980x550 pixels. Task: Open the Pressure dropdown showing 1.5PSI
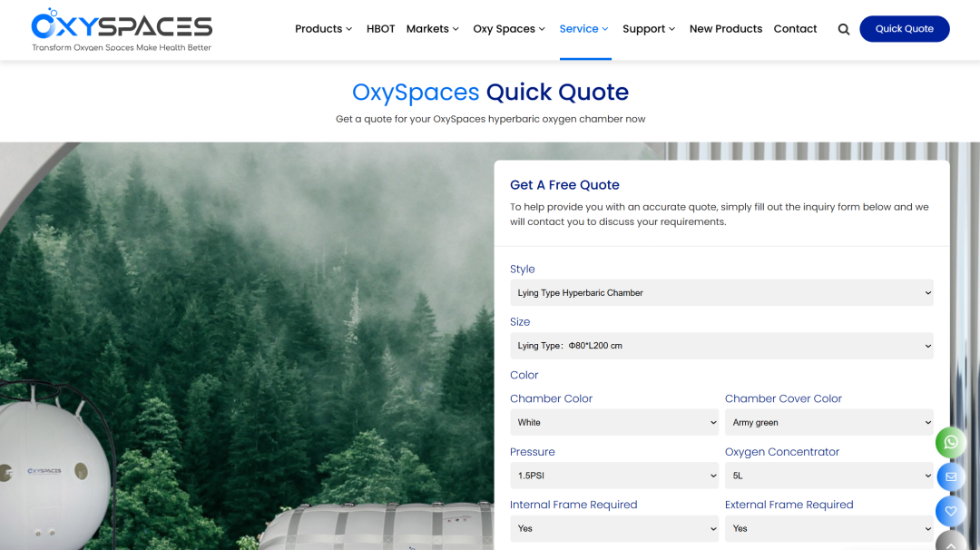[614, 476]
